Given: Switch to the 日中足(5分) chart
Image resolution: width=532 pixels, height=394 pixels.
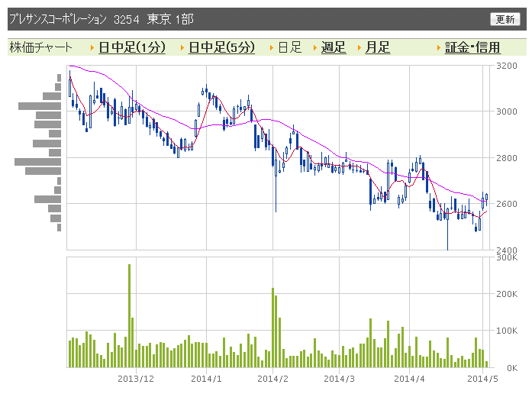Looking at the screenshot, I should tap(221, 47).
